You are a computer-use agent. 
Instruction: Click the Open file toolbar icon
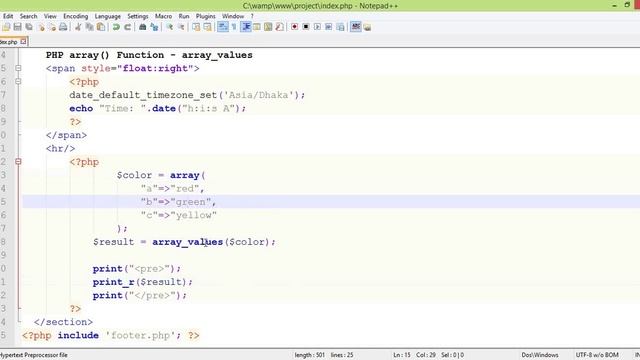(x=6, y=27)
